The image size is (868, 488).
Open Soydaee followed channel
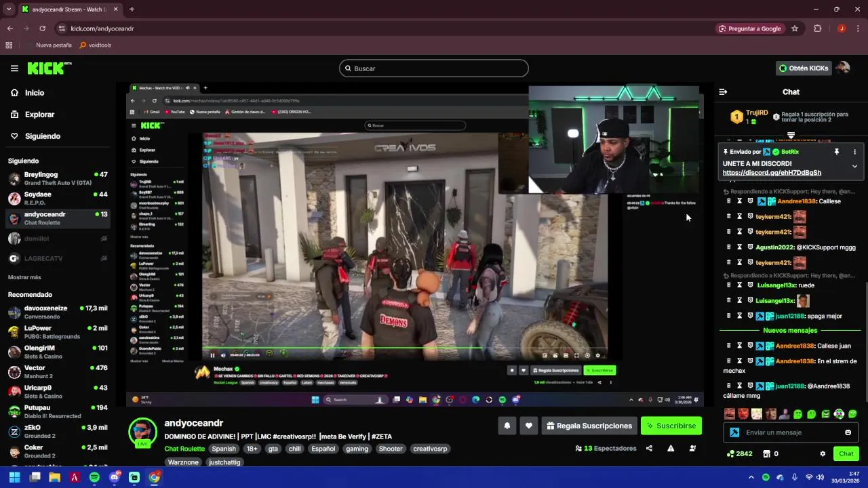(58, 198)
